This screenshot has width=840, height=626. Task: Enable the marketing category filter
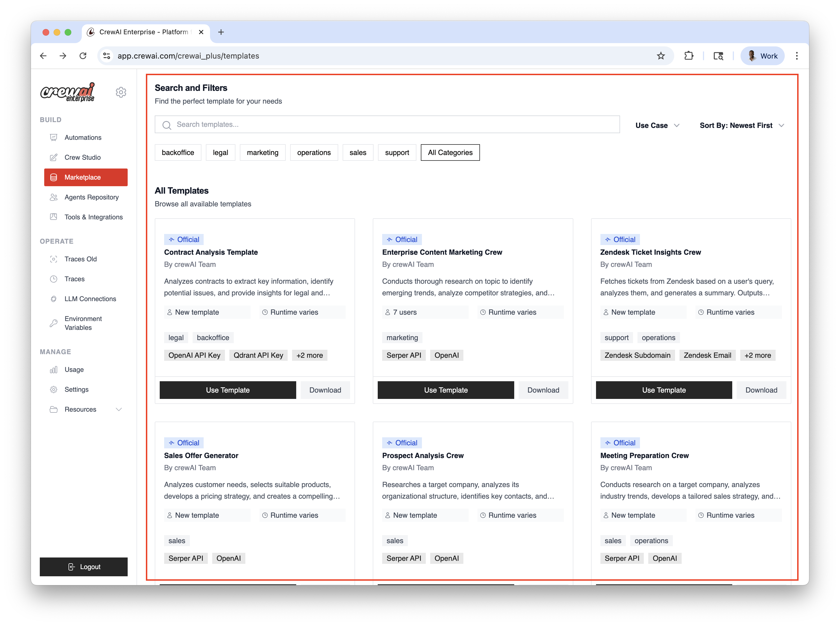(x=263, y=152)
